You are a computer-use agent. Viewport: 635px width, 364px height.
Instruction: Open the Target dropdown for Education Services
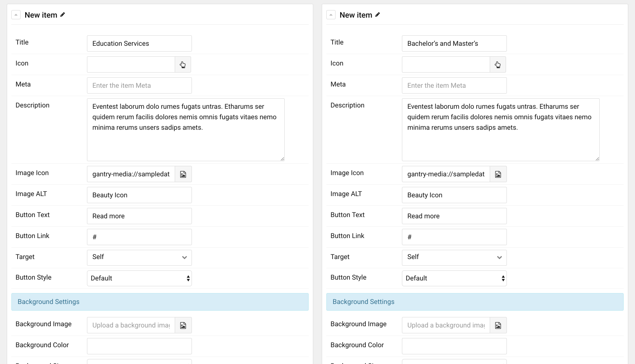coord(139,257)
